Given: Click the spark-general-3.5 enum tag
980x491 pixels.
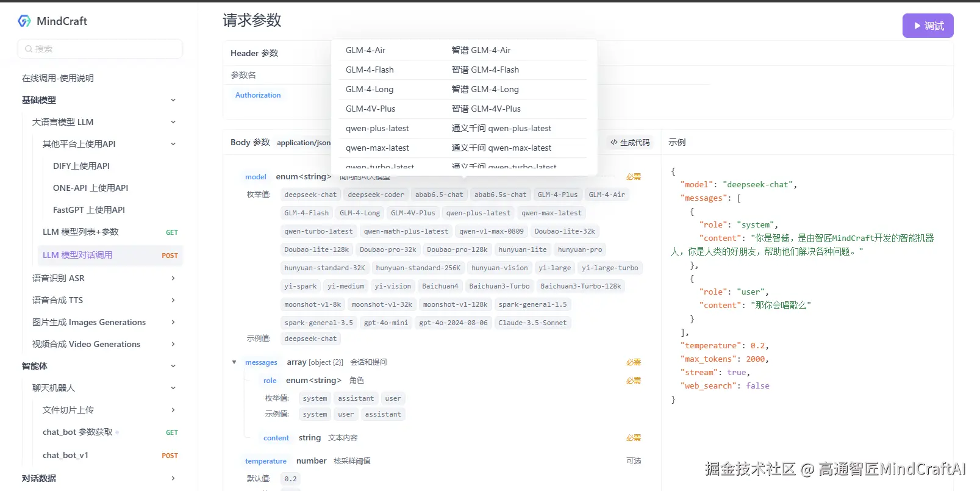Looking at the screenshot, I should coord(318,323).
